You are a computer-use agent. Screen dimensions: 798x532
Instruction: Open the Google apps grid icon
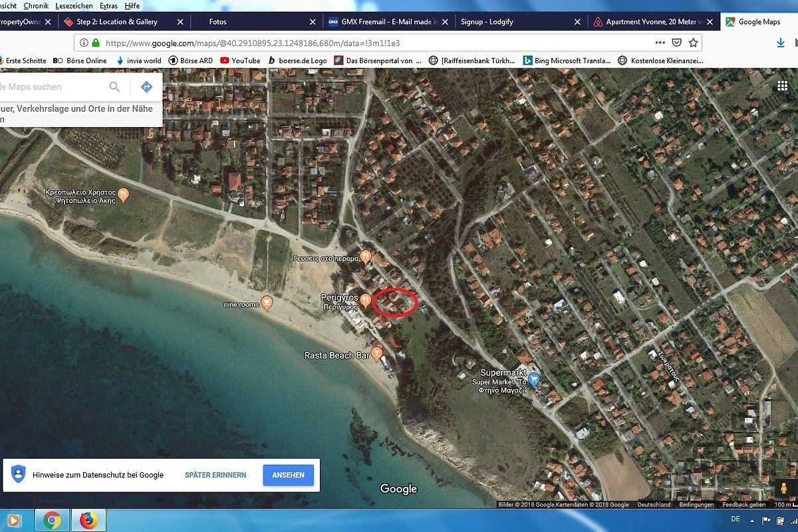(783, 86)
